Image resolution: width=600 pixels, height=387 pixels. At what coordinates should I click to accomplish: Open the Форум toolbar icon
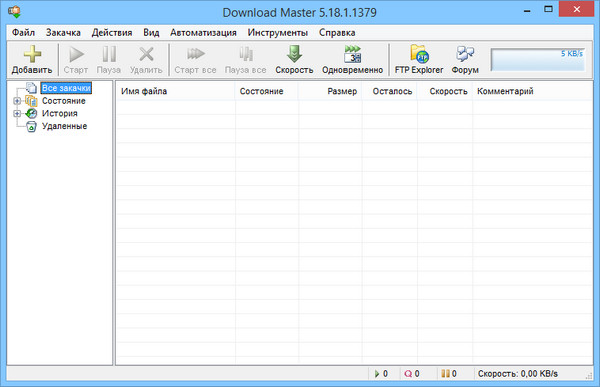465,54
